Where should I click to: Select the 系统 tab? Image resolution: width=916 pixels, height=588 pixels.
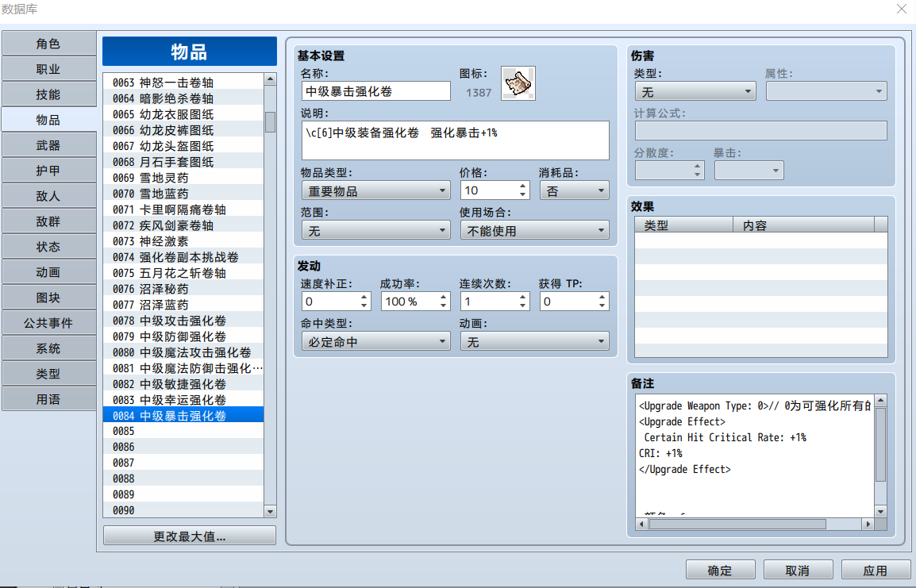click(x=48, y=348)
